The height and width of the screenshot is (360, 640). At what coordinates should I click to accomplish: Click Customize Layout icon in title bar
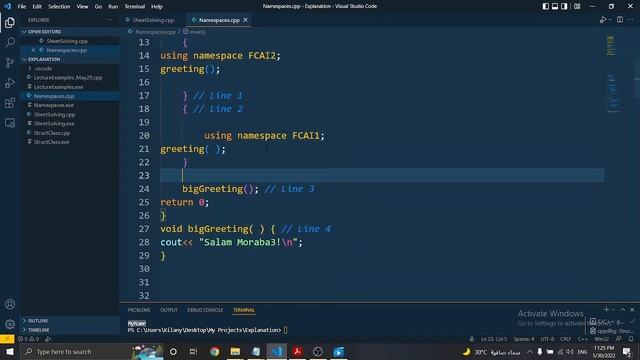pos(577,6)
